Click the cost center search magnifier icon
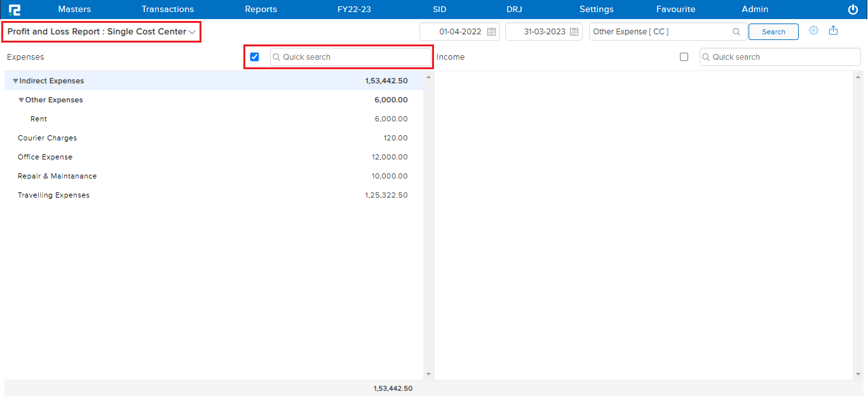 [x=736, y=32]
